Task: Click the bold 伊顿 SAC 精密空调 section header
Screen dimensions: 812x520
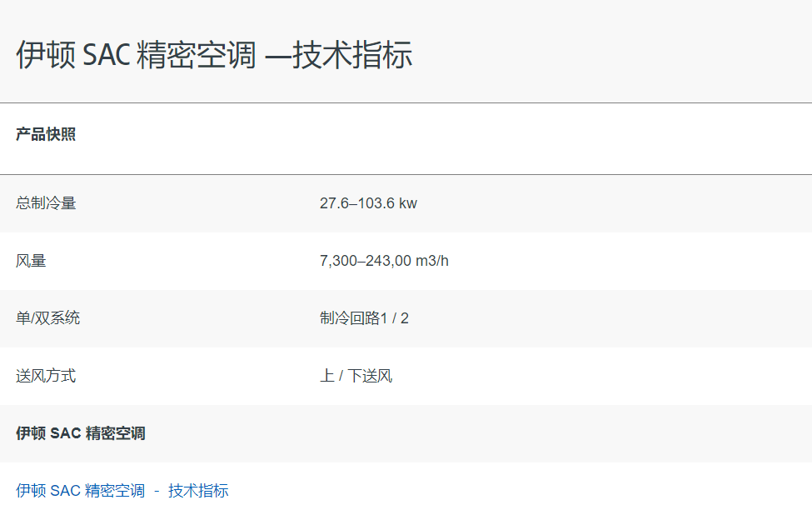Action: tap(80, 433)
